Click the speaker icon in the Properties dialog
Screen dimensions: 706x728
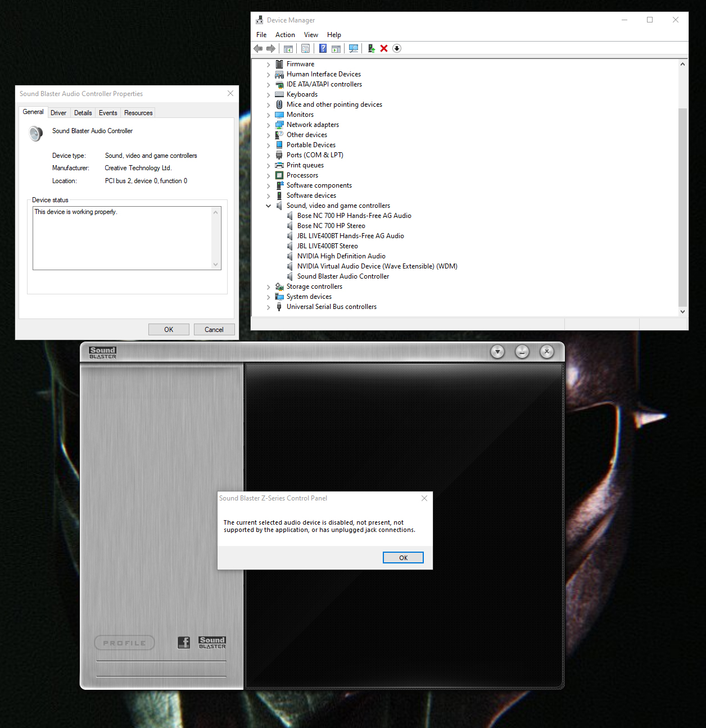[x=36, y=134]
